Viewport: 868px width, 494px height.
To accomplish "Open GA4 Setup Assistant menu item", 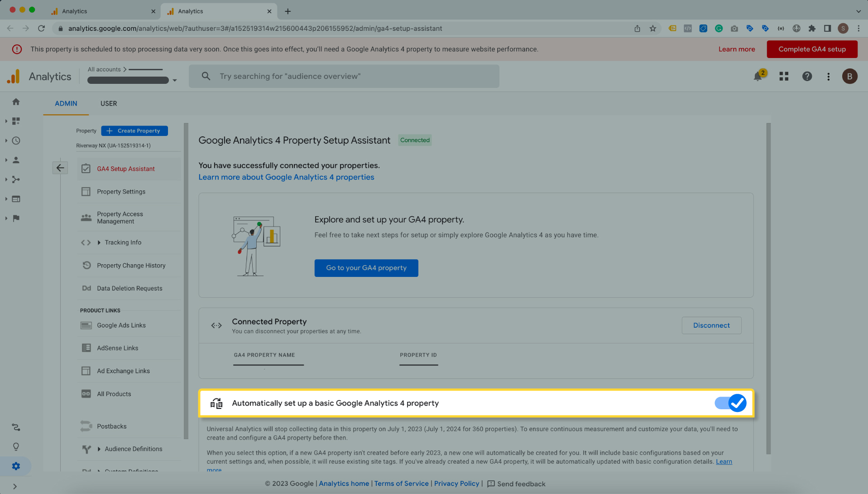I will tap(129, 169).
